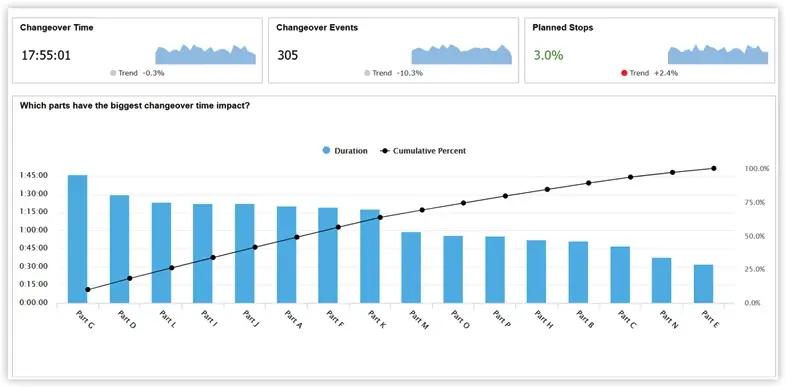The image size is (787, 387).
Task: Click the Trend -10.3% label
Action: click(398, 73)
